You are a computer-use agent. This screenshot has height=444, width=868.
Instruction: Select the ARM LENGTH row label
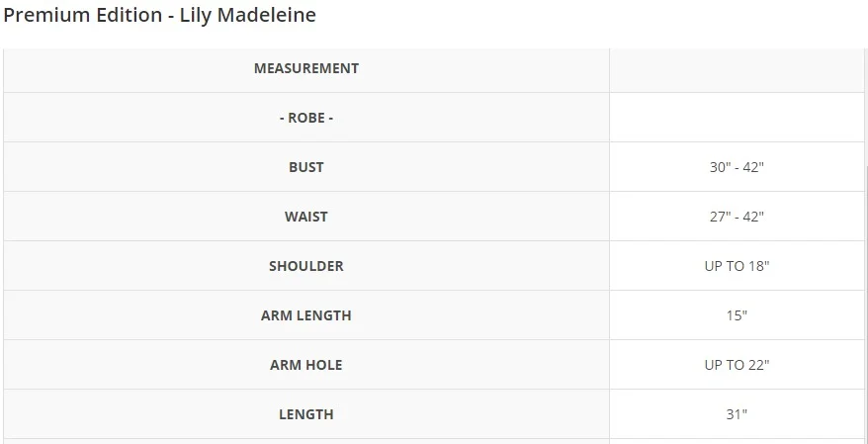[x=306, y=315]
